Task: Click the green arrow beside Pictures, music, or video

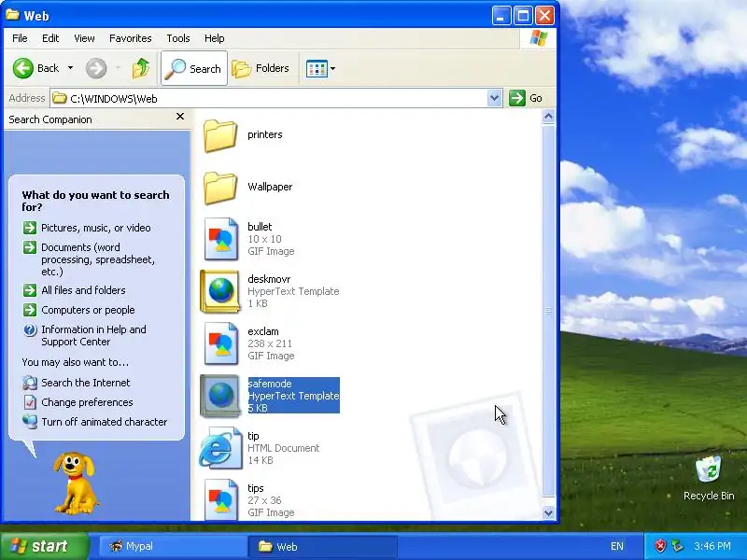Action: tap(30, 228)
